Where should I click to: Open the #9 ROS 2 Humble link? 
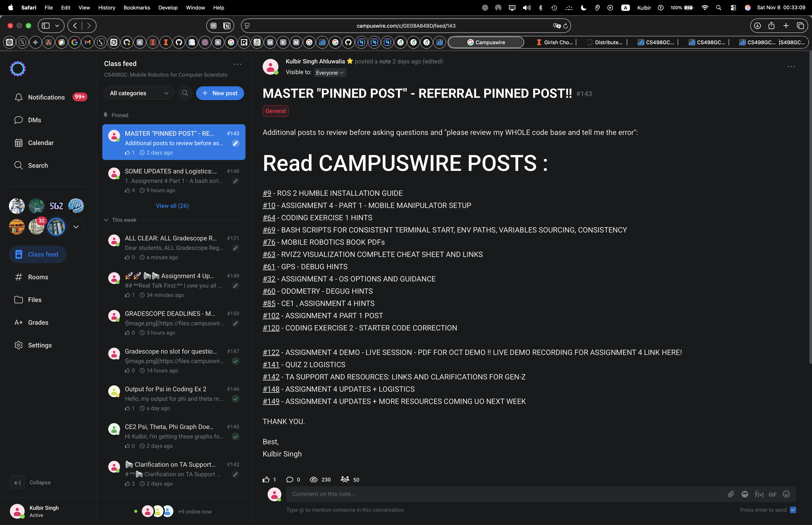pyautogui.click(x=267, y=193)
